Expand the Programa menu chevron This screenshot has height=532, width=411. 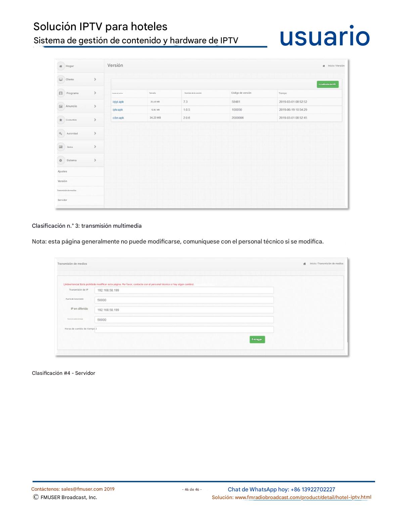coord(95,93)
